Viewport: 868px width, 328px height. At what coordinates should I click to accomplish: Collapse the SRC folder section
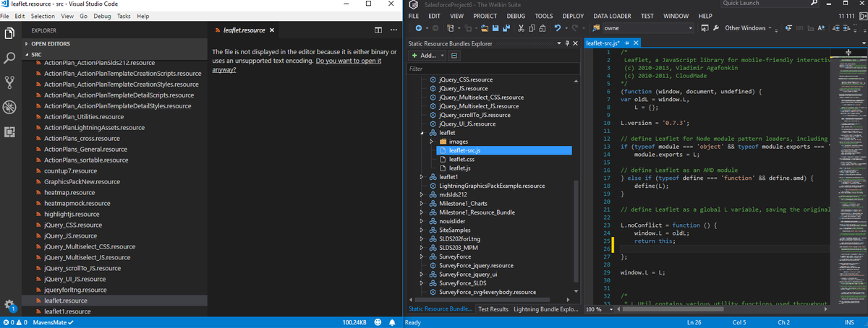coord(115,54)
